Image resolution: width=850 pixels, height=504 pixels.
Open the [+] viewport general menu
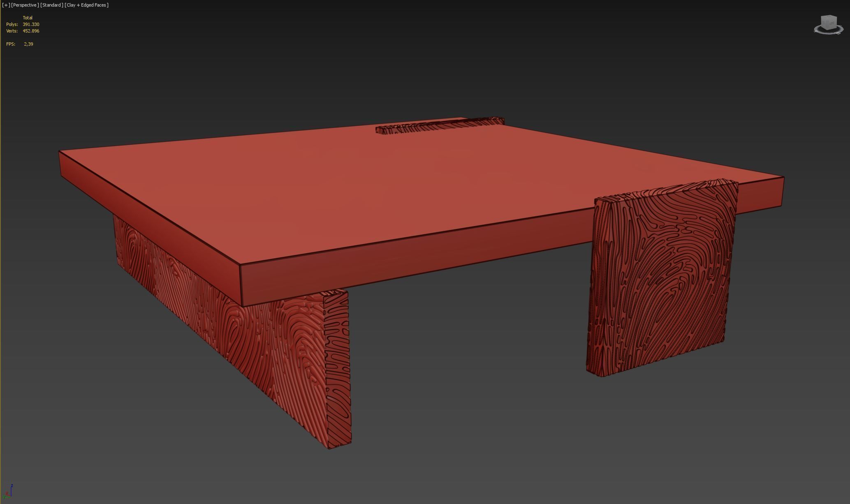[x=6, y=5]
